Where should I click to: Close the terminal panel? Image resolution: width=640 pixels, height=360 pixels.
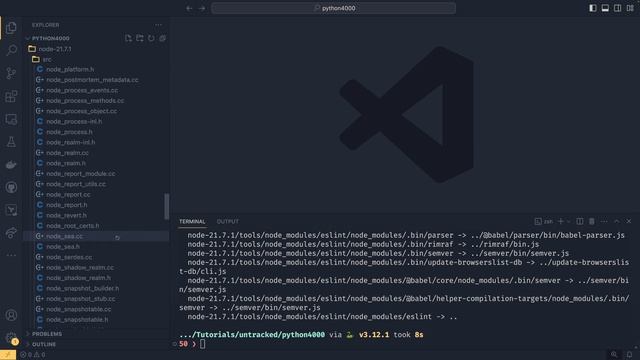pyautogui.click(x=629, y=221)
